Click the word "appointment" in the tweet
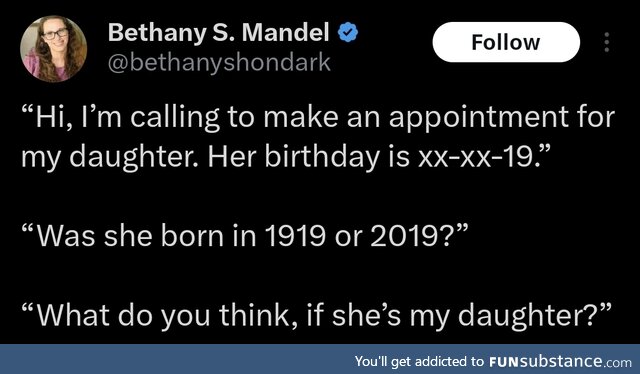640x374 pixels. 479,118
